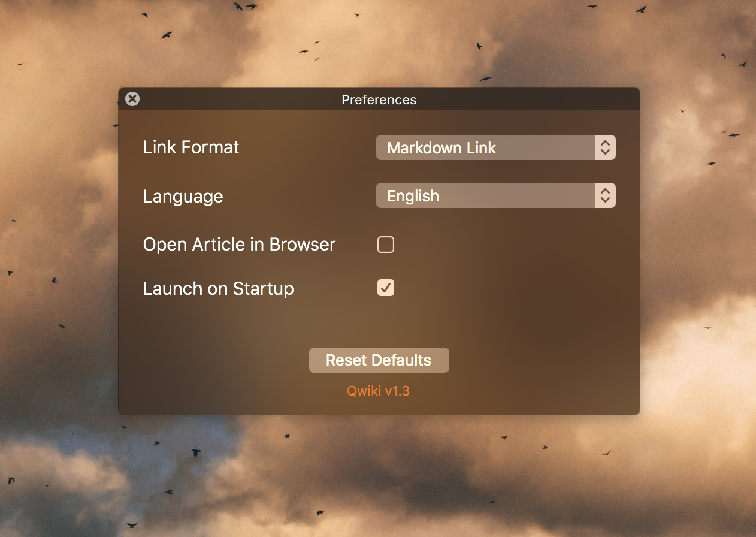Click the Reset Defaults button
The image size is (756, 537).
379,360
